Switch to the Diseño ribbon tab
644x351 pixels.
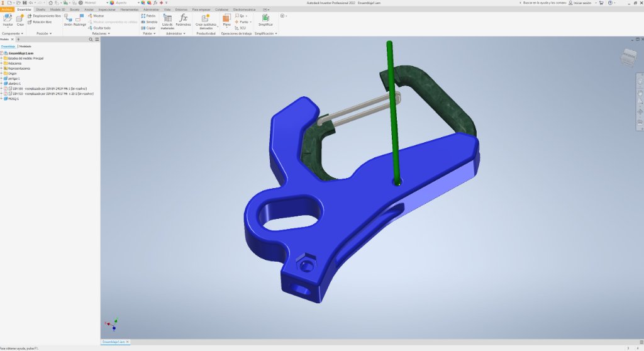pos(41,9)
